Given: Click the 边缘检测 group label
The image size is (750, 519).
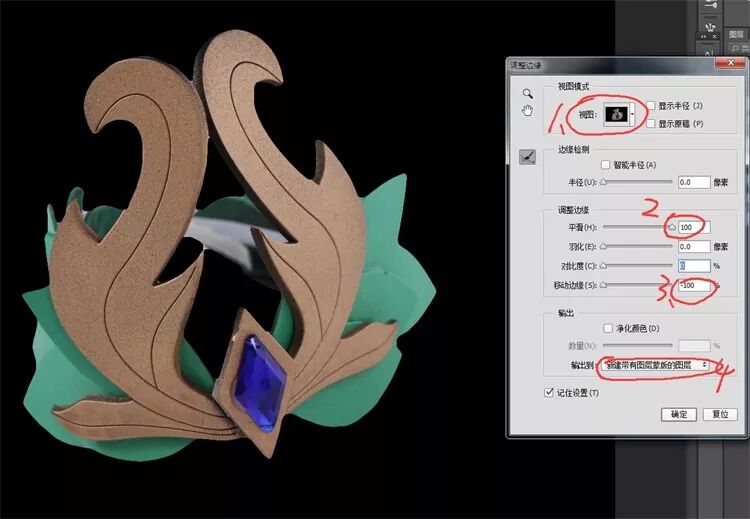Looking at the screenshot, I should (x=574, y=150).
